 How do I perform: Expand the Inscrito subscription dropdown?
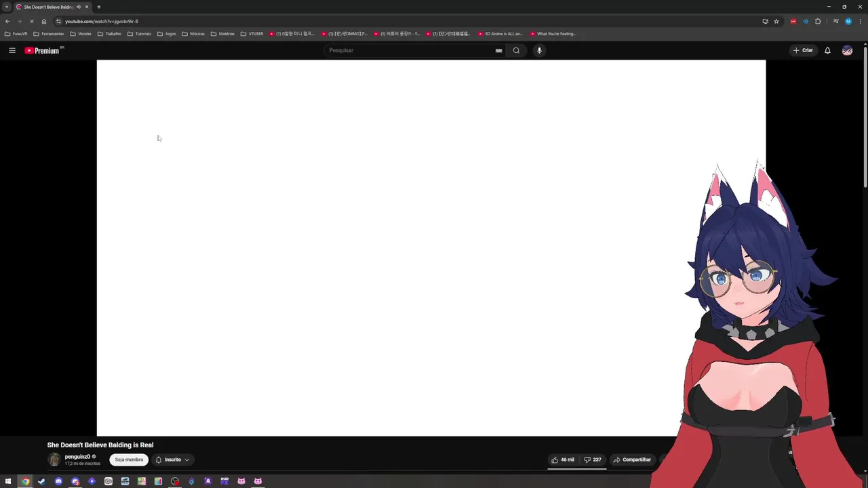[x=172, y=460]
